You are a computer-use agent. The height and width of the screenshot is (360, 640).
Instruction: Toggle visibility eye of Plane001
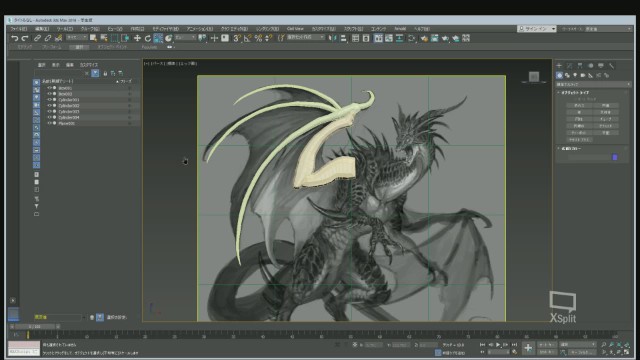click(x=49, y=123)
